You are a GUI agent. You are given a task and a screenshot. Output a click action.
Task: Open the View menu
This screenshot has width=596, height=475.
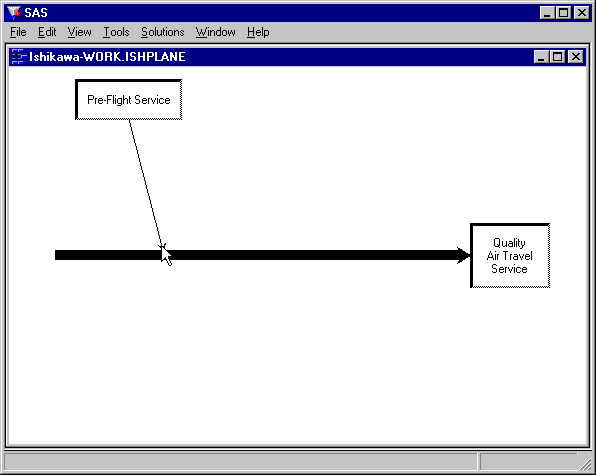pos(79,32)
